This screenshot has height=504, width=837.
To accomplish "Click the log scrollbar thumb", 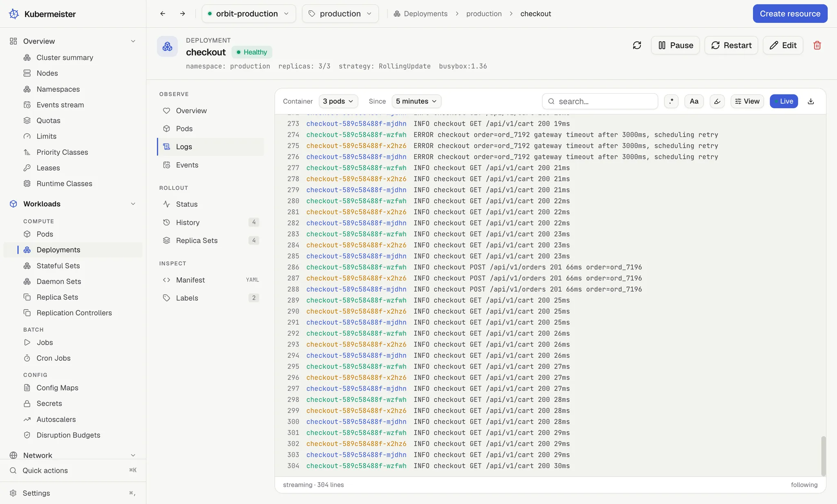I will (823, 456).
